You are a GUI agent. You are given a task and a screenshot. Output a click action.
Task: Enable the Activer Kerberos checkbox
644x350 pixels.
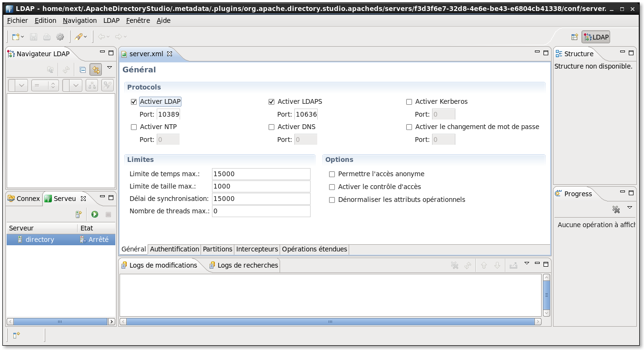[x=409, y=102]
